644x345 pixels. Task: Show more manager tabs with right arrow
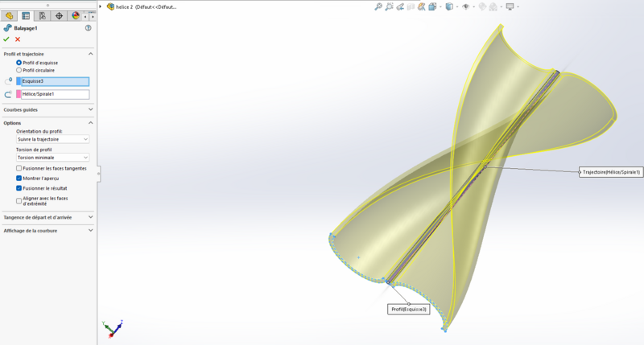click(93, 17)
